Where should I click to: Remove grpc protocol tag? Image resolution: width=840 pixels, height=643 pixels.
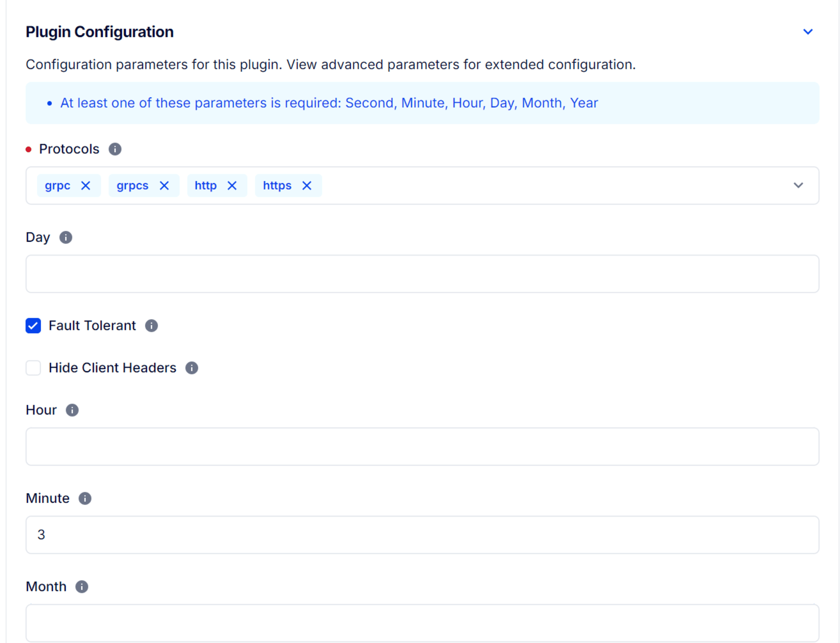pyautogui.click(x=85, y=185)
